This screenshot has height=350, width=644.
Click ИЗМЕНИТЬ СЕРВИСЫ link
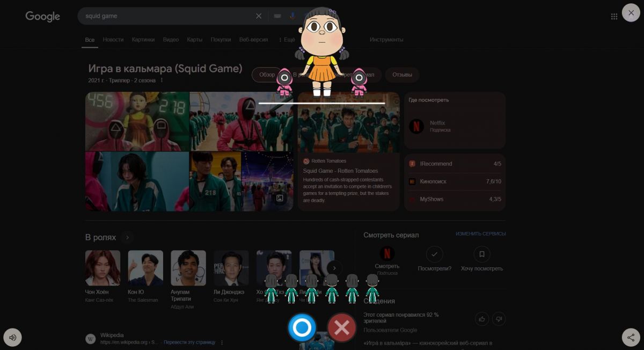pyautogui.click(x=481, y=234)
